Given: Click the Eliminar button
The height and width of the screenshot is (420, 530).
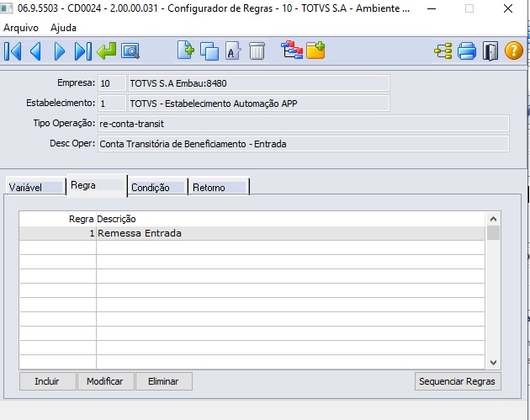Looking at the screenshot, I should click(163, 381).
